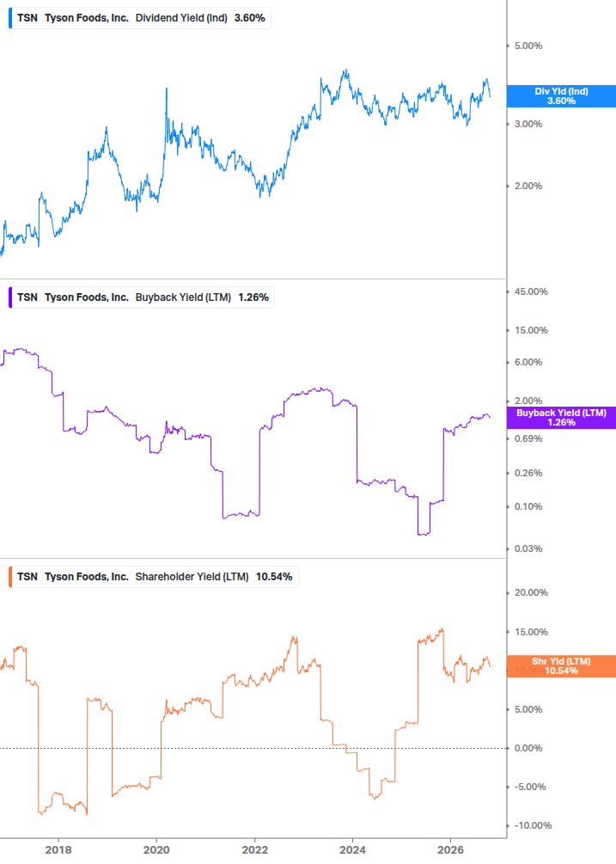
Task: Click the 0.03% tick in the buyback chart
Action: point(528,548)
